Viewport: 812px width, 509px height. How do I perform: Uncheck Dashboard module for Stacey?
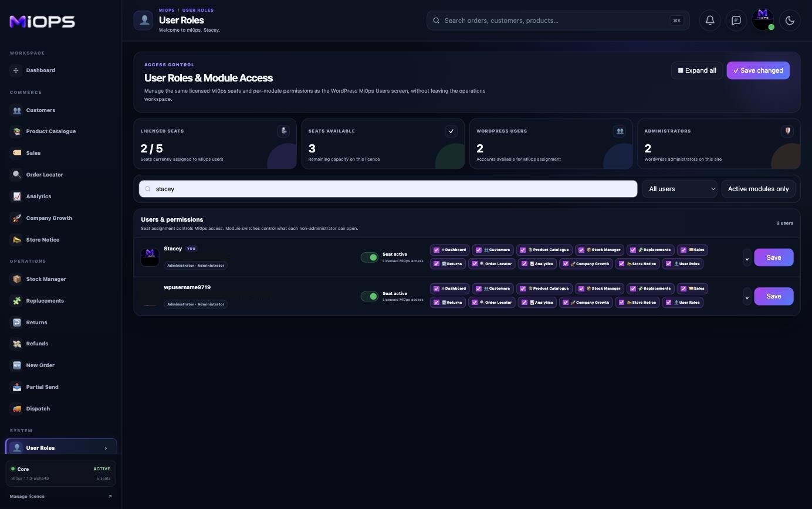(437, 250)
